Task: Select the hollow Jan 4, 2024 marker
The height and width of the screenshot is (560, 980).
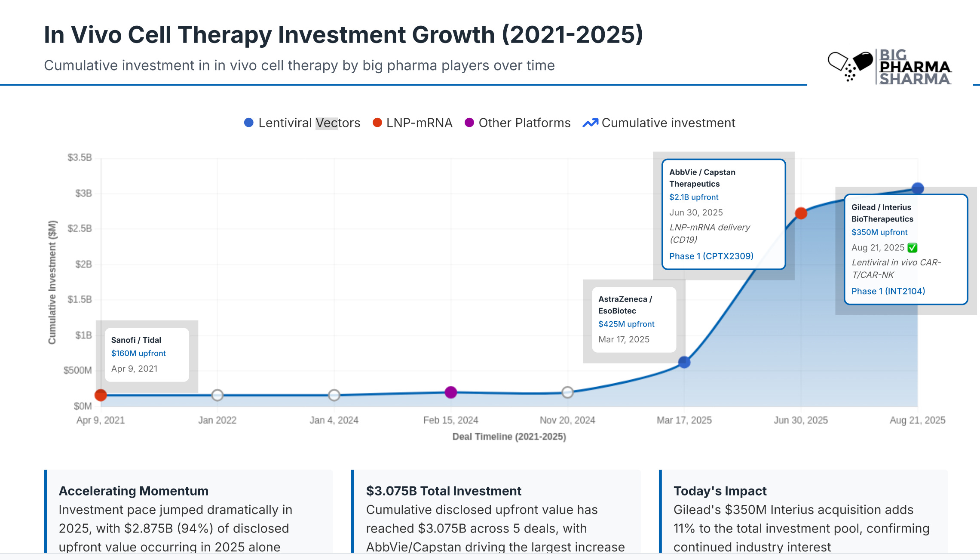Action: [334, 395]
